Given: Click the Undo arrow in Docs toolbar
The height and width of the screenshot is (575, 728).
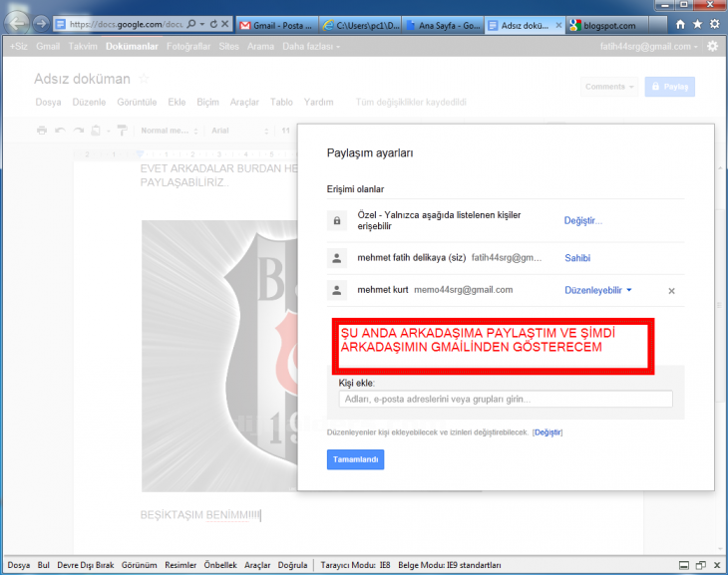Looking at the screenshot, I should click(60, 131).
